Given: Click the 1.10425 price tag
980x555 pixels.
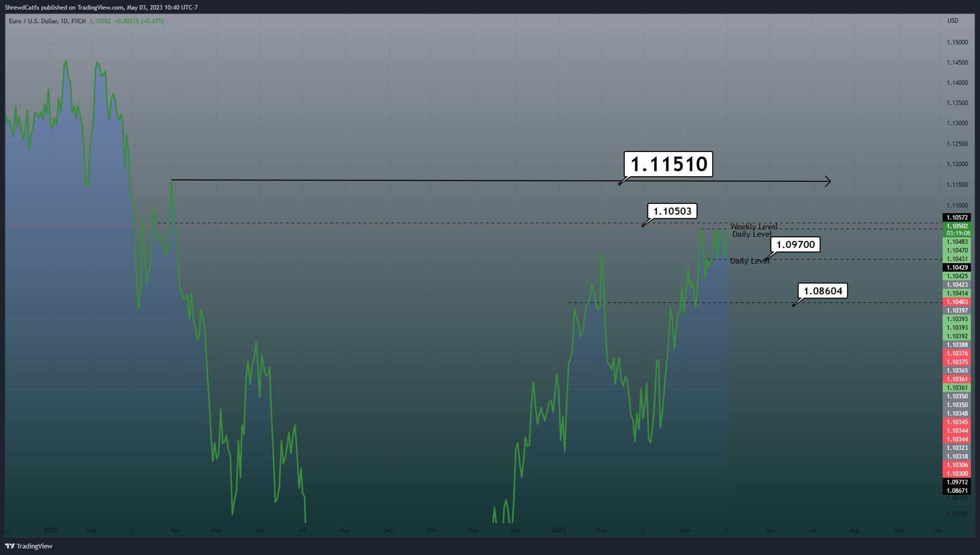Looking at the screenshot, I should 957,276.
